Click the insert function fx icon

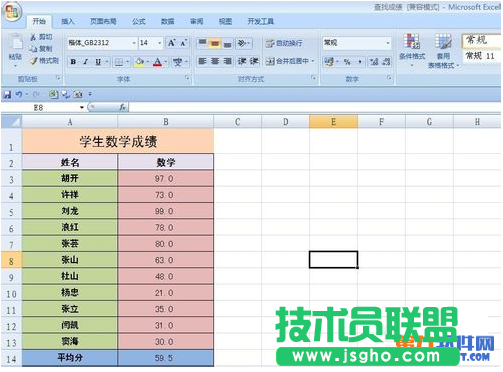tap(123, 107)
